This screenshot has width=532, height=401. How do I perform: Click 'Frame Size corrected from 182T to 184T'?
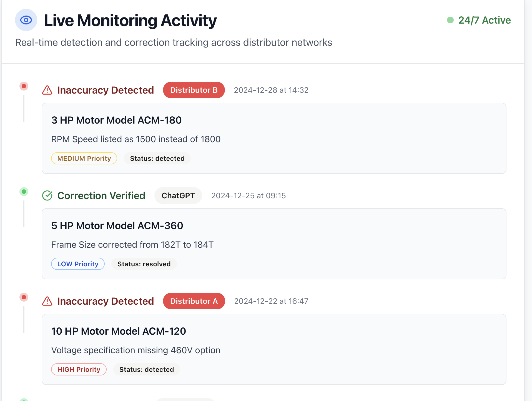click(132, 244)
